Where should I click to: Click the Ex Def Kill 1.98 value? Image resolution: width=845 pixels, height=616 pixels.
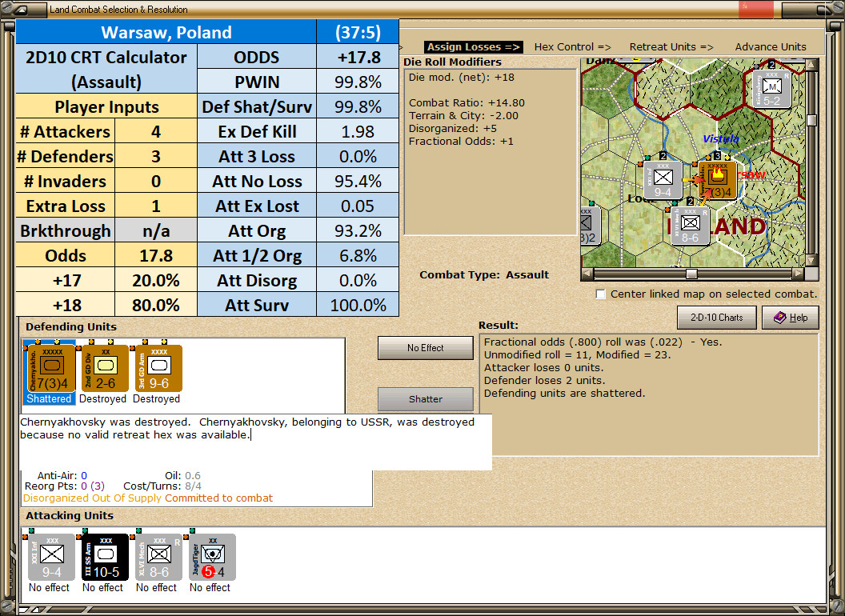pyautogui.click(x=358, y=131)
